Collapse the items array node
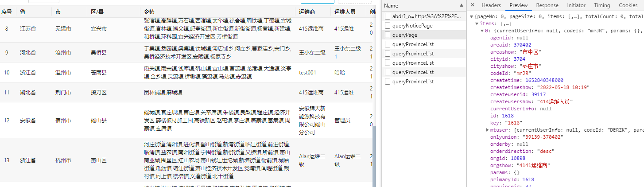This screenshot has height=187, width=644. (477, 23)
